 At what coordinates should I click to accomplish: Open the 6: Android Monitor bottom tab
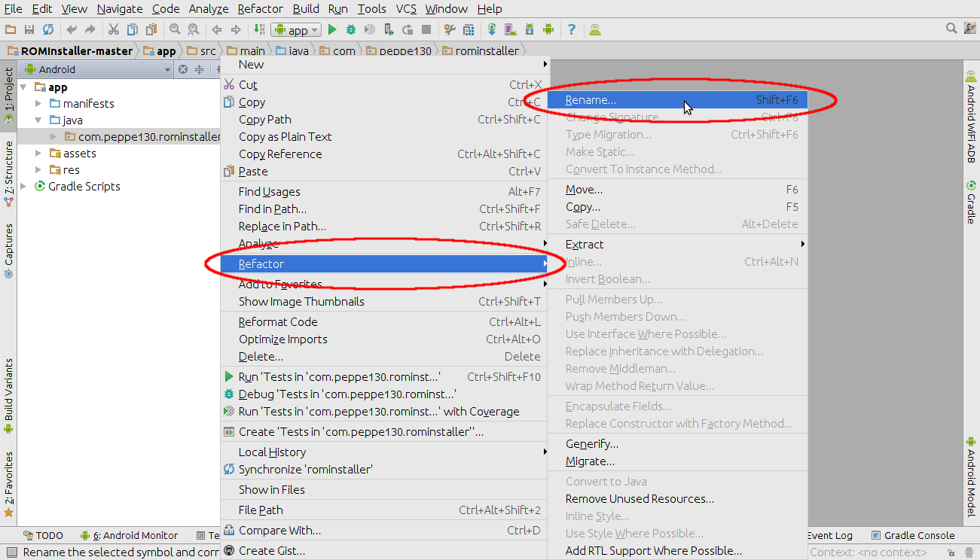[130, 536]
